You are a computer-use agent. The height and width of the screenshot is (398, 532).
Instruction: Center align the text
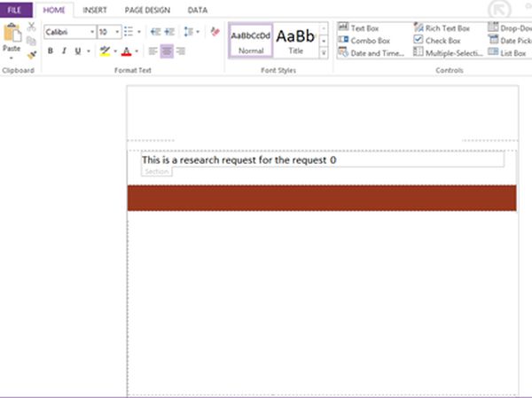[167, 51]
